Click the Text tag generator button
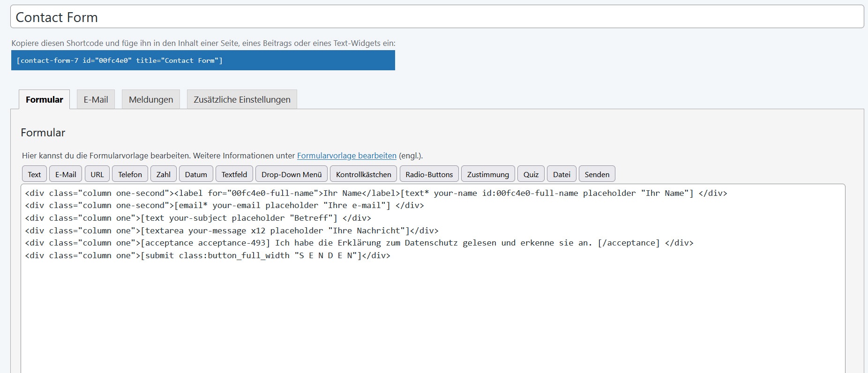 pos(34,174)
